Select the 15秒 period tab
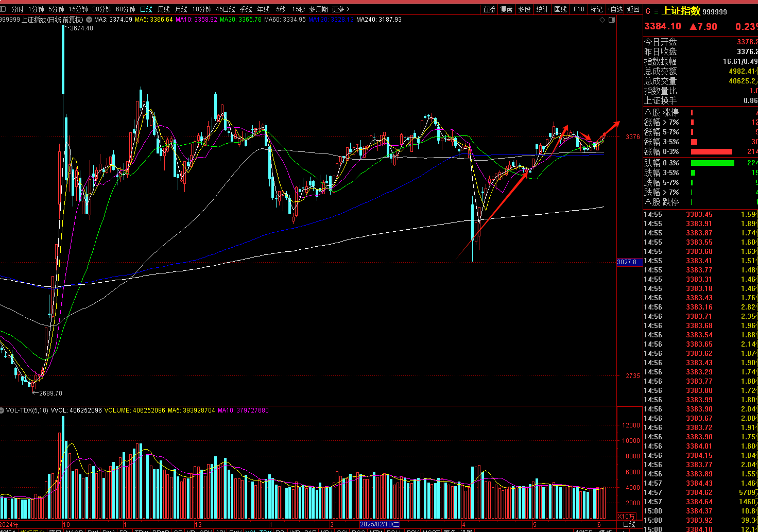The height and width of the screenshot is (532, 758). tap(298, 9)
